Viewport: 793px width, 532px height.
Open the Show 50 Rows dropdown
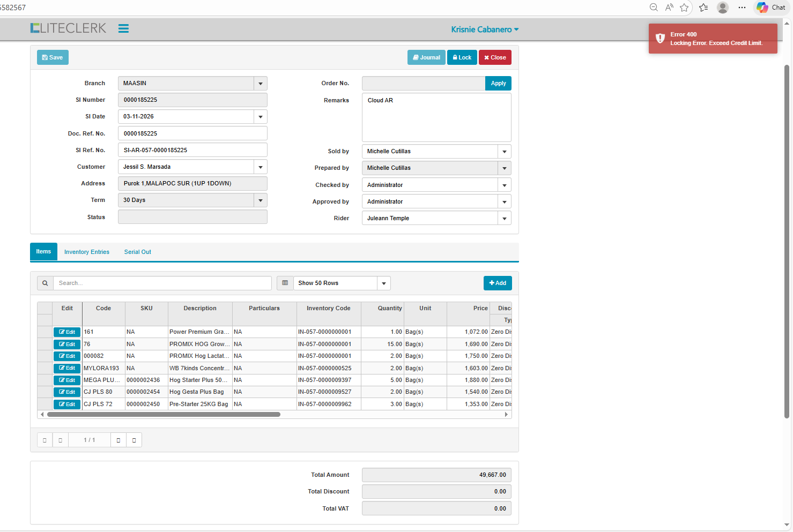[x=383, y=283]
